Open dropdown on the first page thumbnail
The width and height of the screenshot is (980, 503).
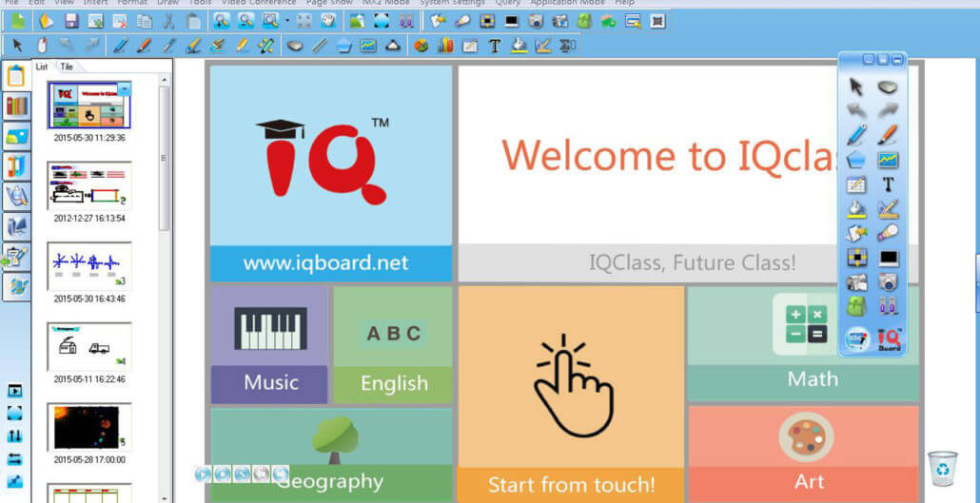pos(125,88)
